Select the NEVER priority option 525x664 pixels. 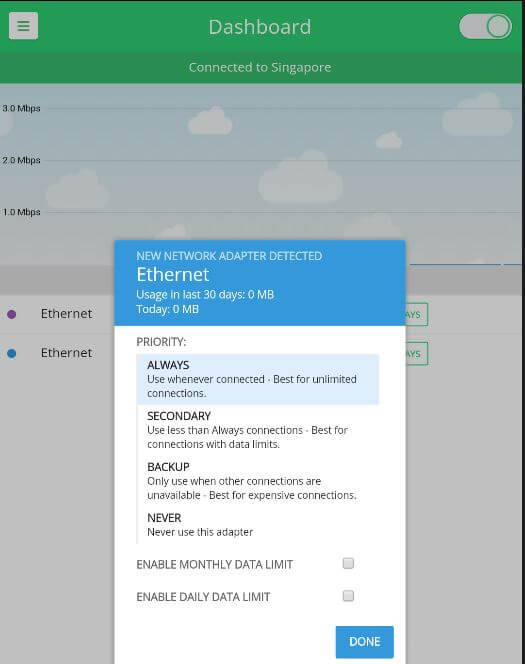click(x=258, y=525)
